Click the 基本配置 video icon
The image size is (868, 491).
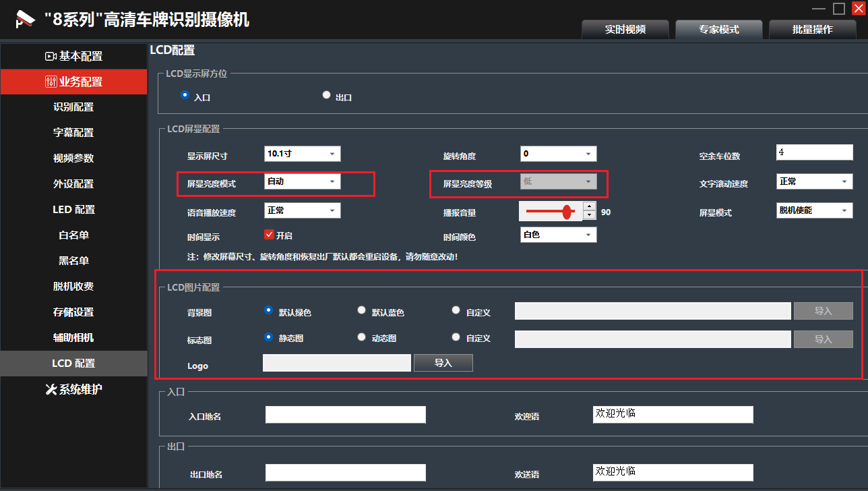tap(50, 57)
